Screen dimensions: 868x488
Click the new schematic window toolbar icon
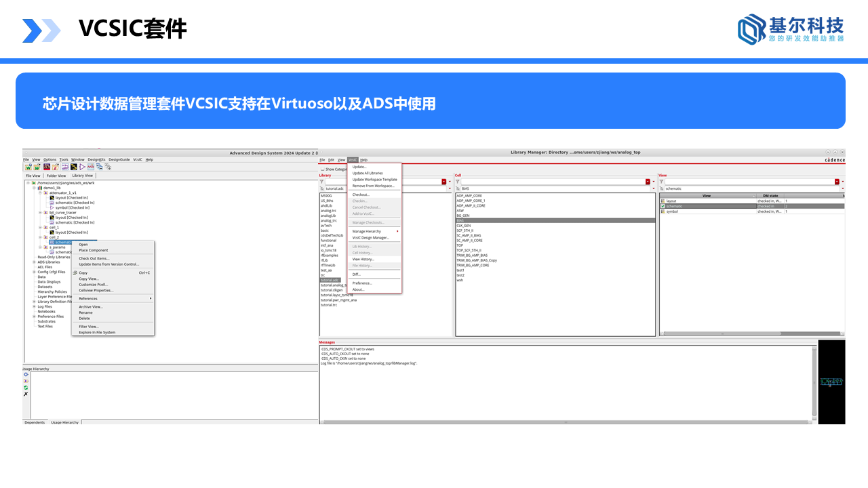65,167
